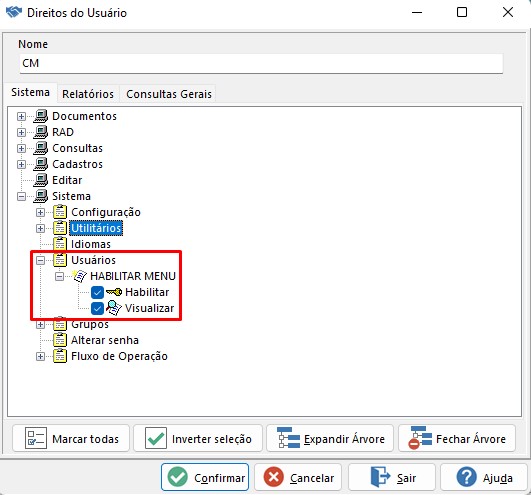
Task: Click the Utilitários notepad icon
Action: 60,228
